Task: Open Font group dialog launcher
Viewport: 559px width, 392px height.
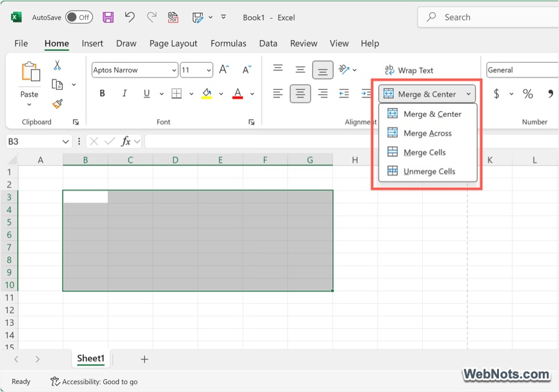Action: 251,122
